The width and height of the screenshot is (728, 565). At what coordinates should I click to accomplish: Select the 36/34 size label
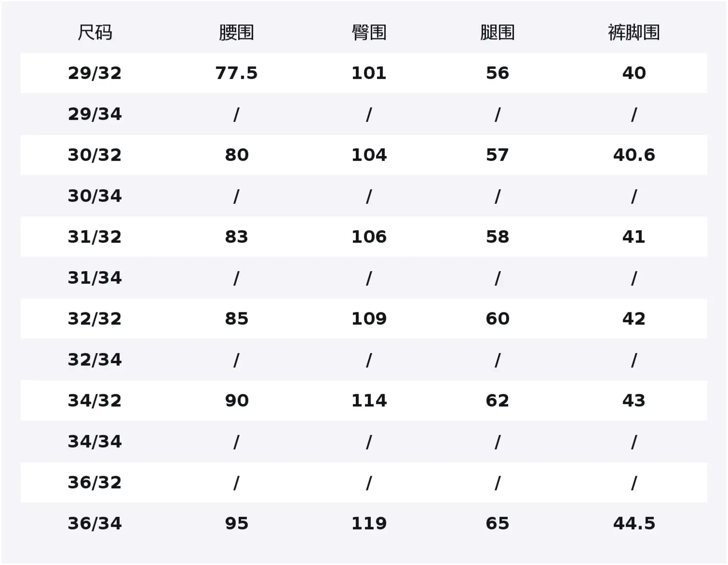[x=95, y=523]
